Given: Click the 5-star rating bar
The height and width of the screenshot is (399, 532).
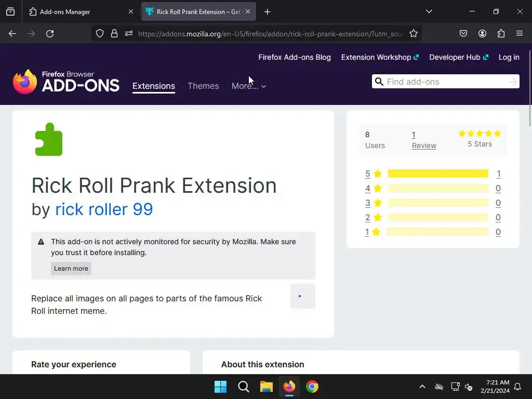Looking at the screenshot, I should (438, 174).
